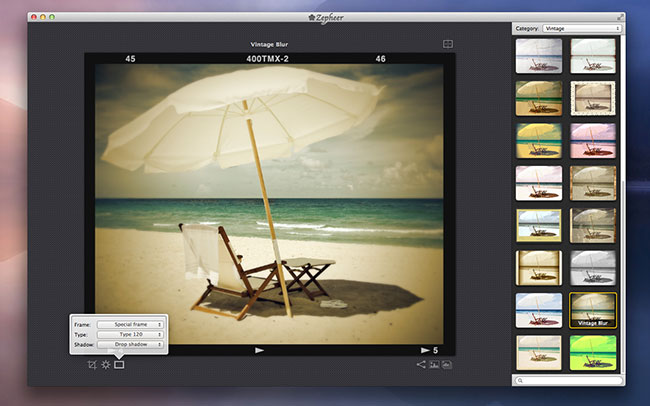Select the crop tool icon
The width and height of the screenshot is (650, 406).
[x=91, y=364]
